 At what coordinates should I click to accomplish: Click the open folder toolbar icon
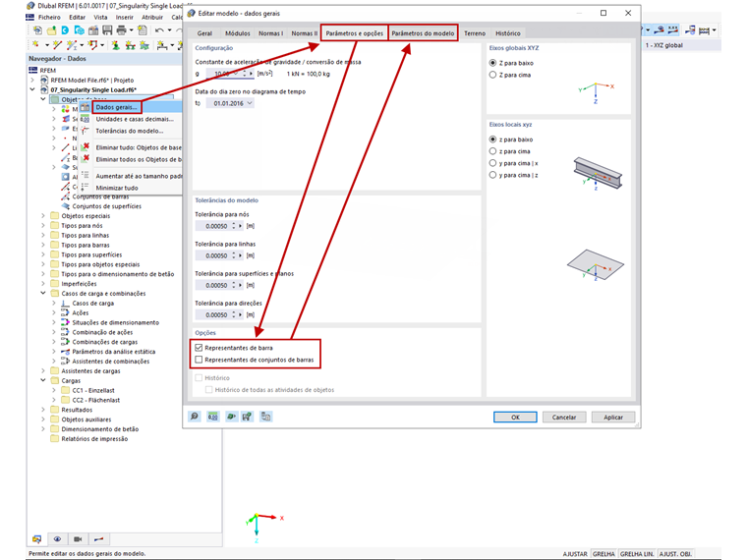[51, 30]
